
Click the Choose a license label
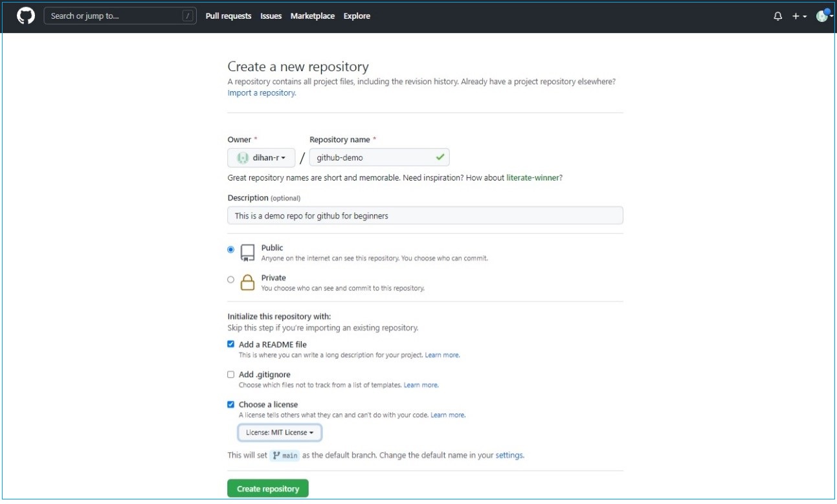click(x=269, y=404)
